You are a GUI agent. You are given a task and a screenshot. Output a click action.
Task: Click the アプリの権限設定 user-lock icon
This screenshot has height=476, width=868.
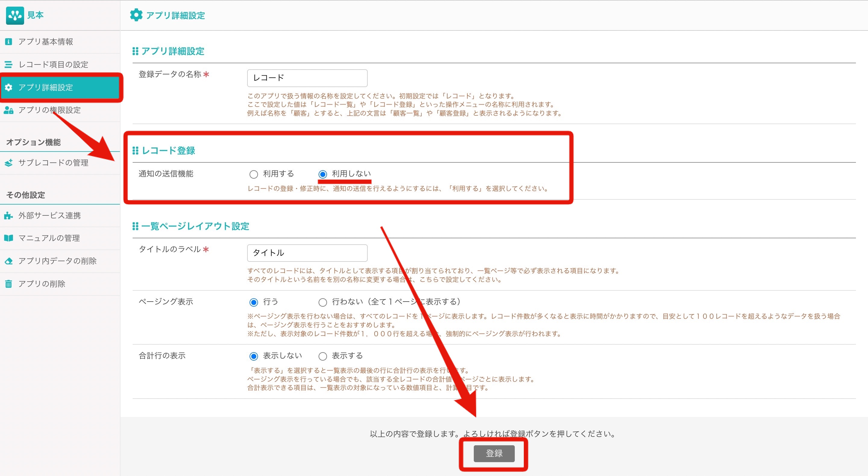(9, 110)
